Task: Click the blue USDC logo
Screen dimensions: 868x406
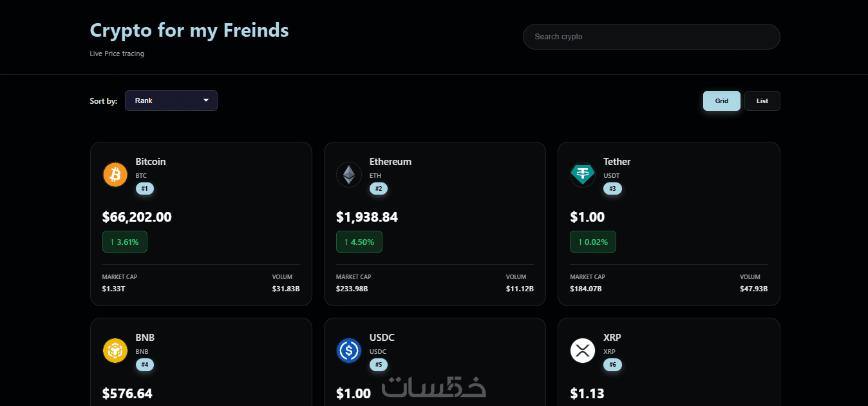Action: click(349, 351)
